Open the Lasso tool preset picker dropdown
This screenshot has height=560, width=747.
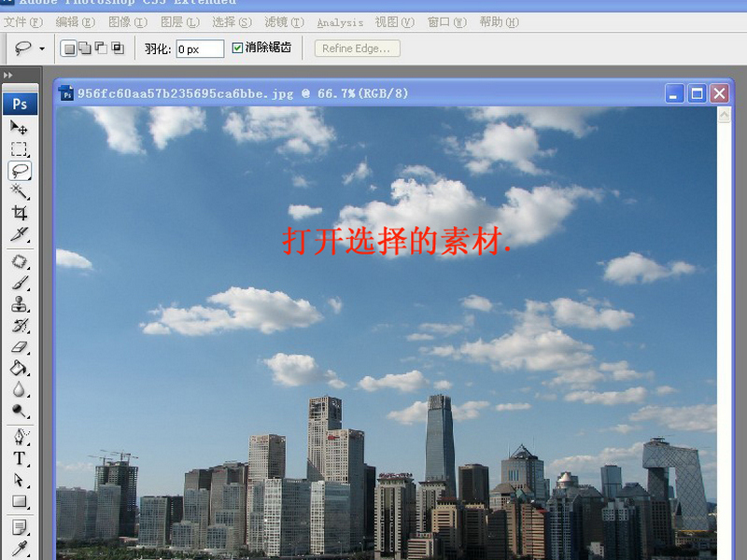pyautogui.click(x=42, y=49)
